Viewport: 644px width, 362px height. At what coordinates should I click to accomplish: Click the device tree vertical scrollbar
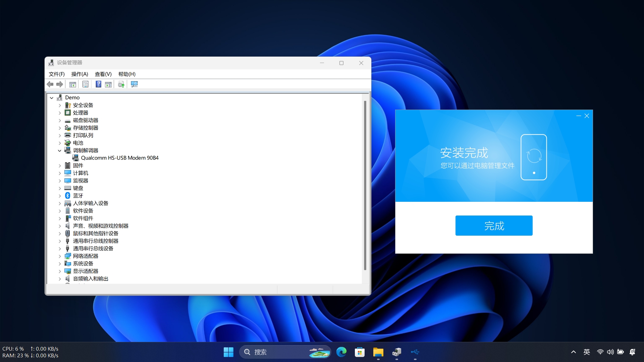pyautogui.click(x=365, y=184)
